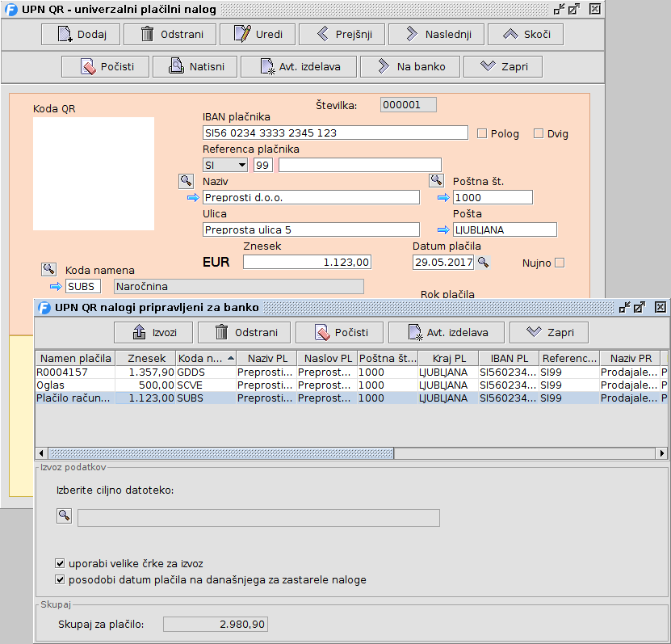Image resolution: width=671 pixels, height=644 pixels.
Task: Click the blue arrow next to Pošta field
Action: 444,229
